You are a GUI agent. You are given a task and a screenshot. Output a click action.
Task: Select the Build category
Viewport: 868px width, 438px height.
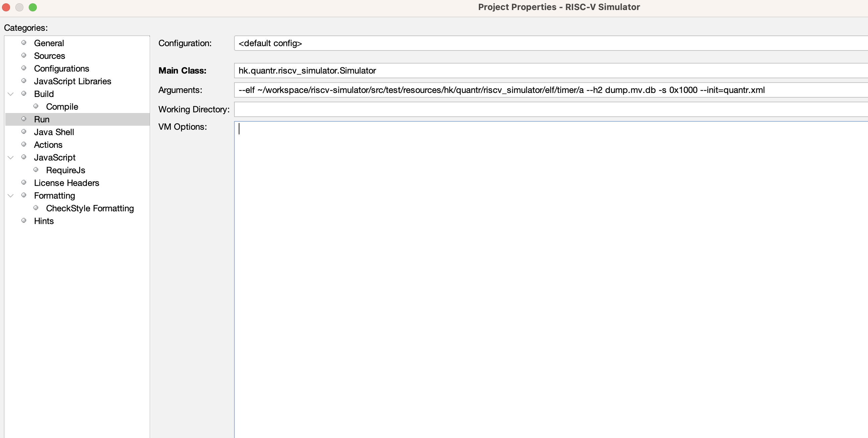coord(44,94)
